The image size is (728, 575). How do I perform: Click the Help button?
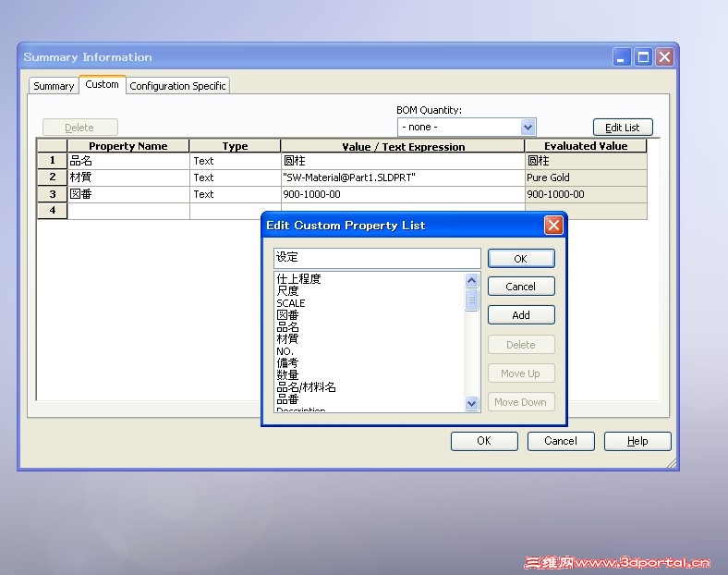tap(637, 441)
